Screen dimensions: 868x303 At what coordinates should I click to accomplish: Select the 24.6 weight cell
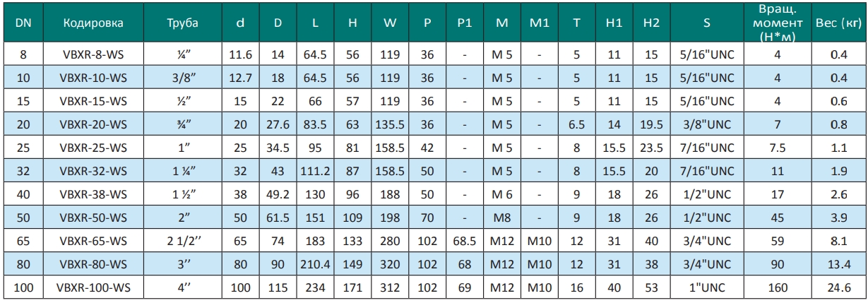point(838,289)
